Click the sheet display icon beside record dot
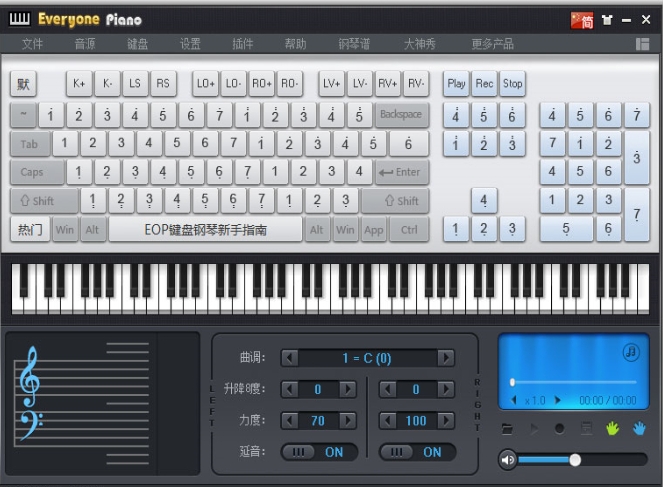This screenshot has height=487, width=663. point(586,429)
